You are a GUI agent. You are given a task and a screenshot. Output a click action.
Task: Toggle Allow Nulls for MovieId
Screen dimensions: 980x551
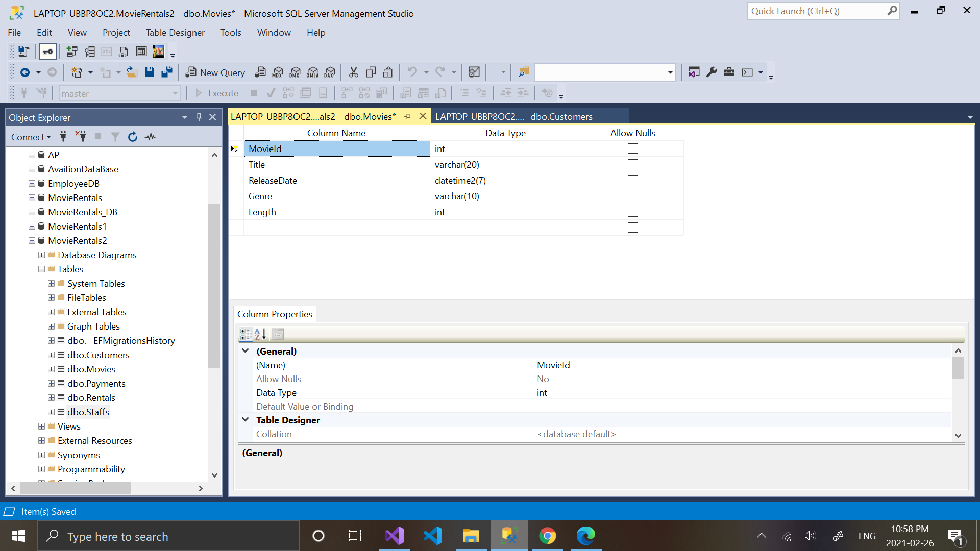(633, 148)
